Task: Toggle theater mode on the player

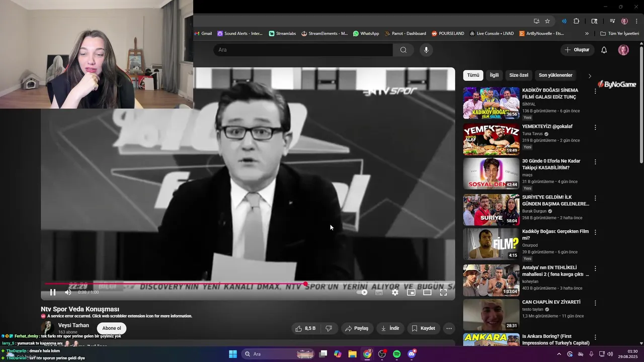Action: tap(427, 292)
